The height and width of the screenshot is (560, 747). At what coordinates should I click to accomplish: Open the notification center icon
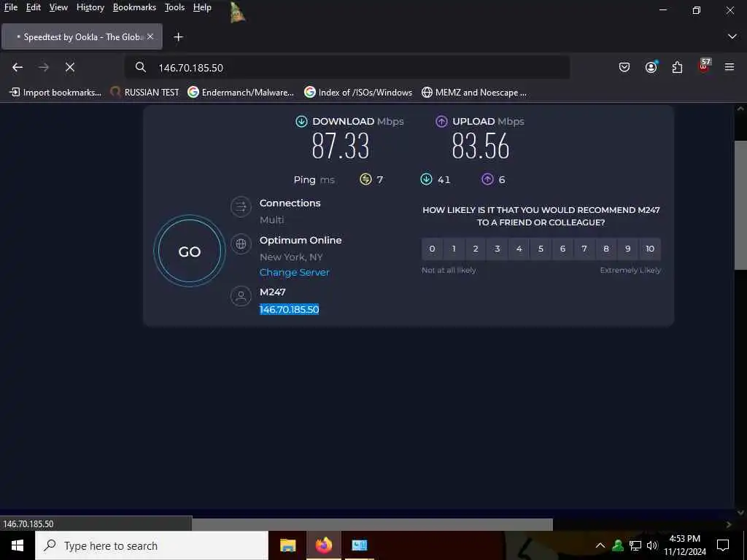pos(723,545)
